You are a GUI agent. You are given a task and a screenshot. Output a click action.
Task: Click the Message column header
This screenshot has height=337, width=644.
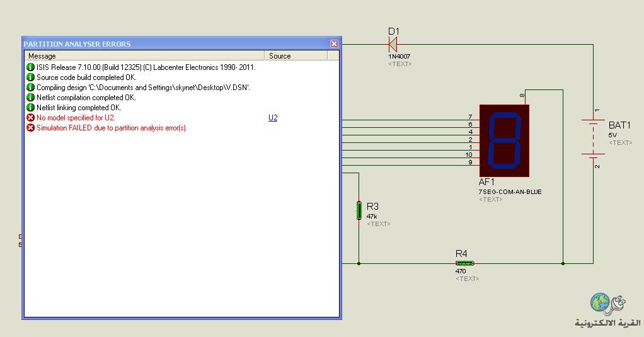pyautogui.click(x=144, y=56)
